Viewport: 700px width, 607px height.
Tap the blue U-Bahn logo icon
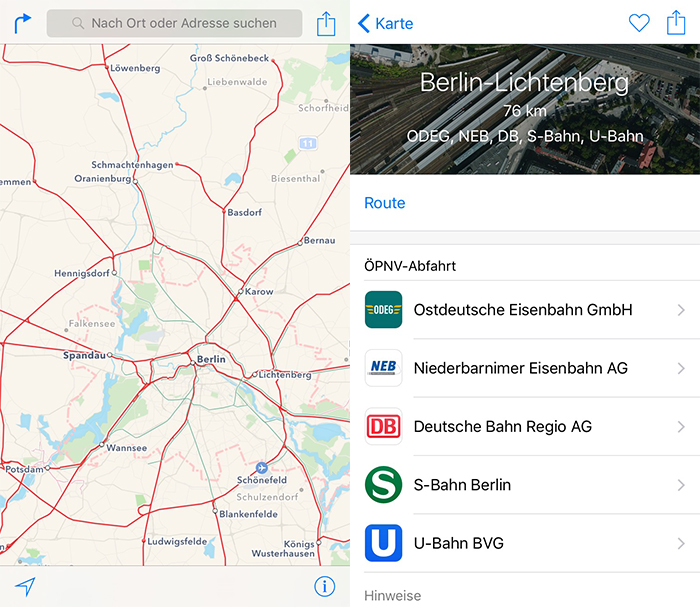pos(383,543)
